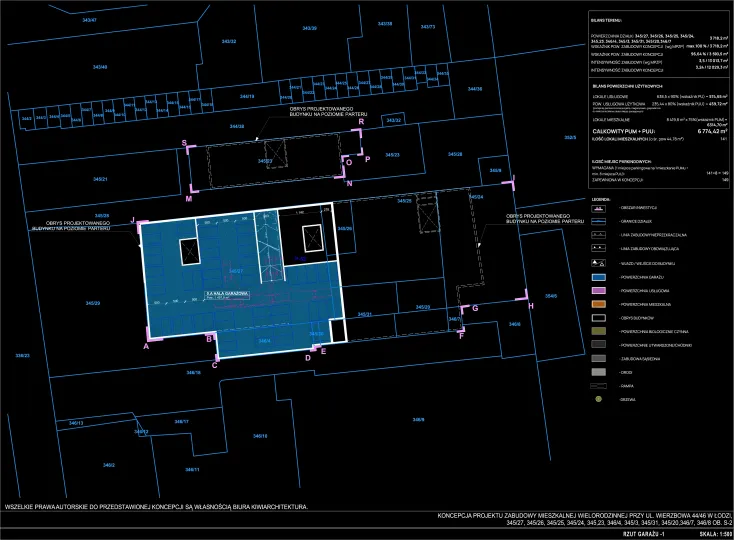Click the Hala Garażowa room label
734x540 pixels.
[x=225, y=295]
